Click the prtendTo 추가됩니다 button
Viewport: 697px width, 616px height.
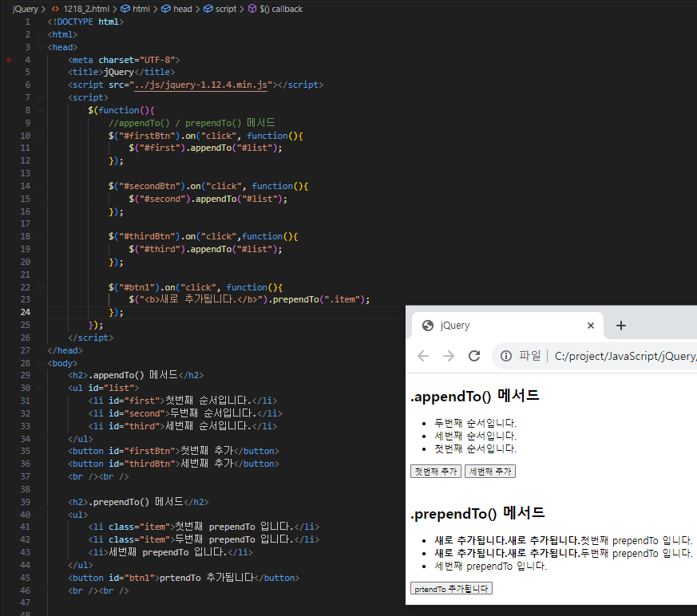coord(451,588)
